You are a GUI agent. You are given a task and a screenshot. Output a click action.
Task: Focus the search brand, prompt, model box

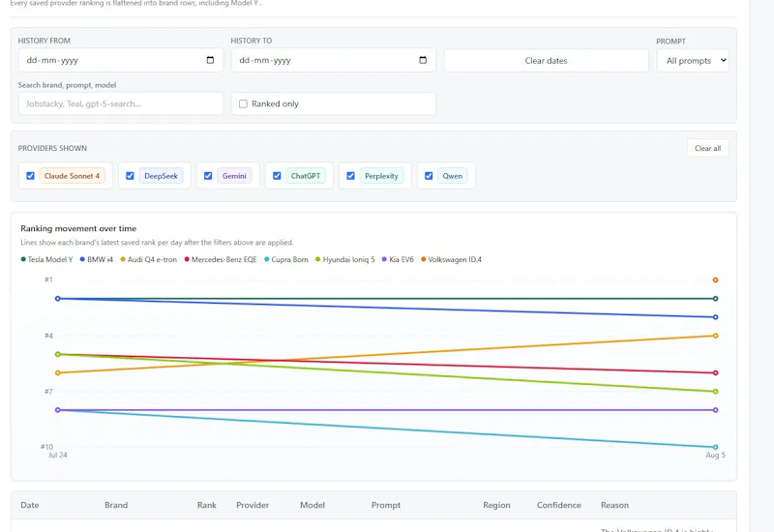point(120,103)
